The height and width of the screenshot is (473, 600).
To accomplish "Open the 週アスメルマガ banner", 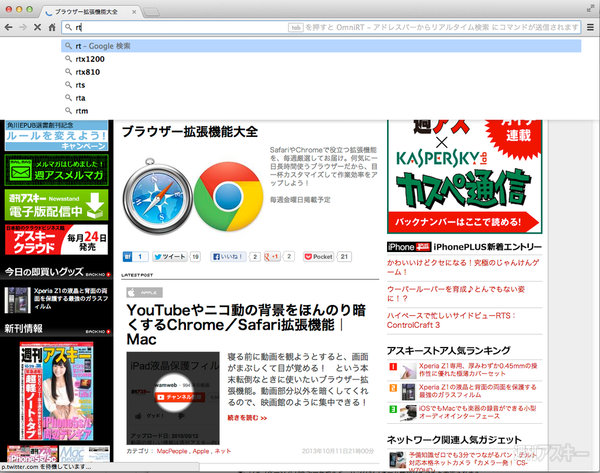I will tap(56, 170).
